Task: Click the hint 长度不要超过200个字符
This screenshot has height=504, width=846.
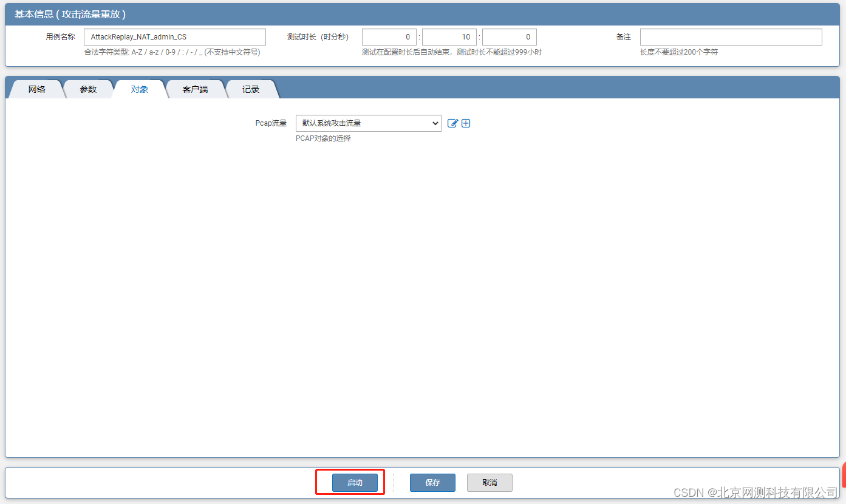Action: click(679, 52)
